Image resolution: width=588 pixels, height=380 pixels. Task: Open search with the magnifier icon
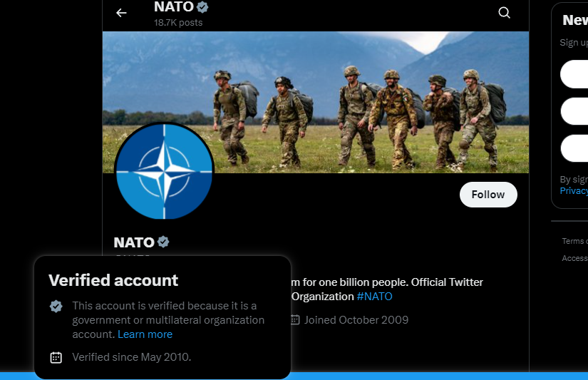click(504, 13)
